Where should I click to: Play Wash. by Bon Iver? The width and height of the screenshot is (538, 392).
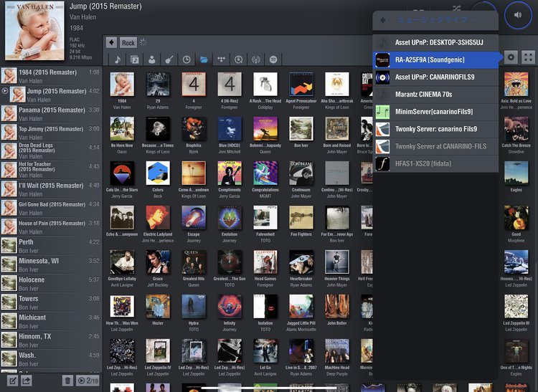(51, 358)
